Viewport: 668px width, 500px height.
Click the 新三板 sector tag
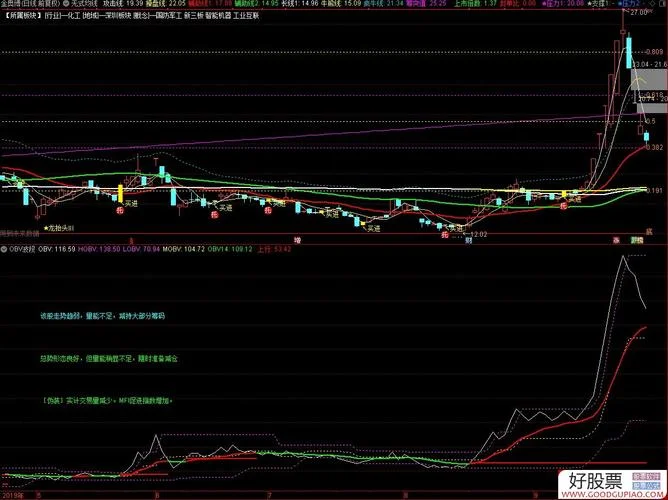(193, 16)
